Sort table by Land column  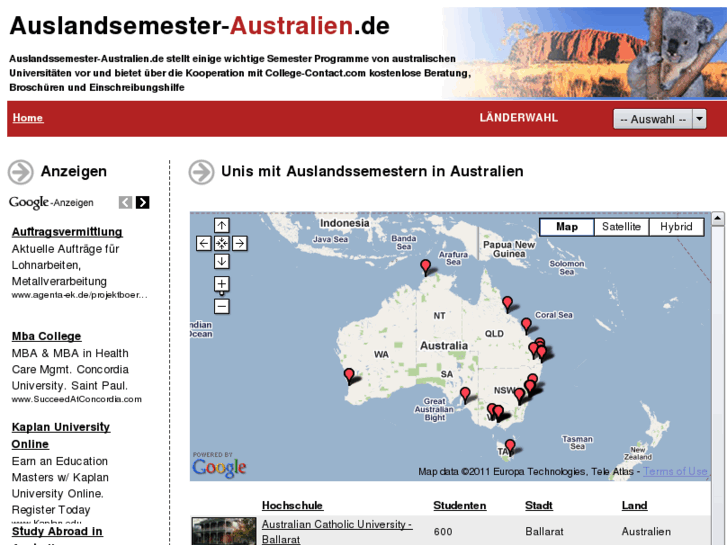point(634,506)
